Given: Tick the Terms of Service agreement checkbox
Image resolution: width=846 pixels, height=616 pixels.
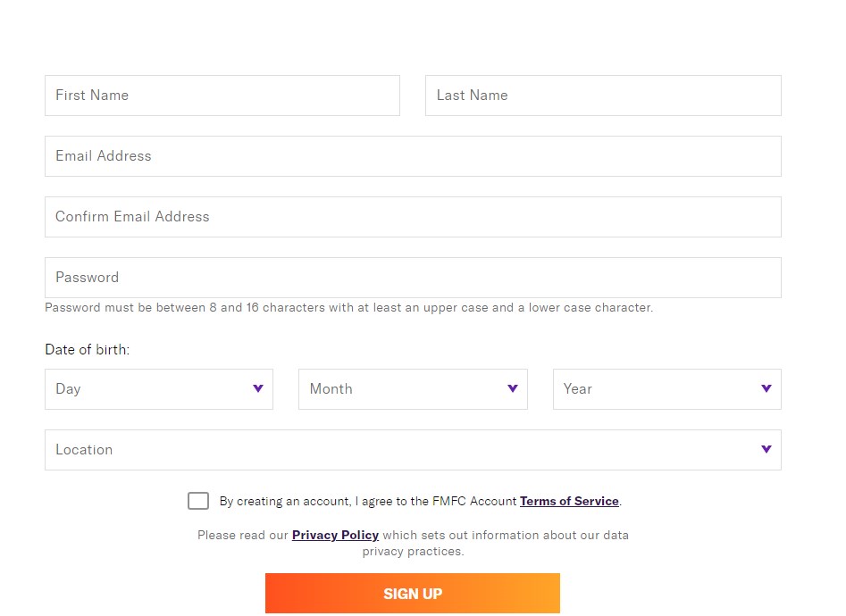Looking at the screenshot, I should (x=198, y=501).
